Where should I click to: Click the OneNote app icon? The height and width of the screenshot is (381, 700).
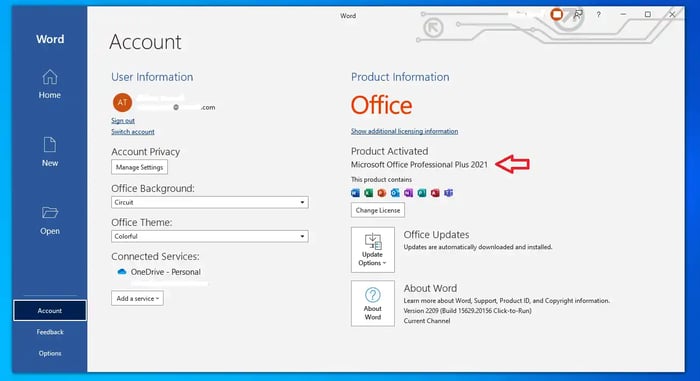[408, 193]
